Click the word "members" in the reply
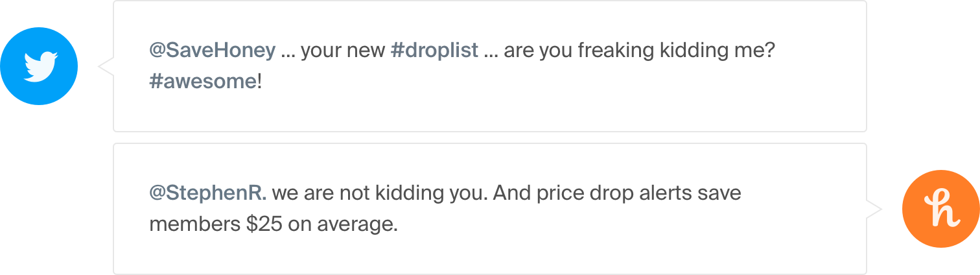 click(194, 225)
